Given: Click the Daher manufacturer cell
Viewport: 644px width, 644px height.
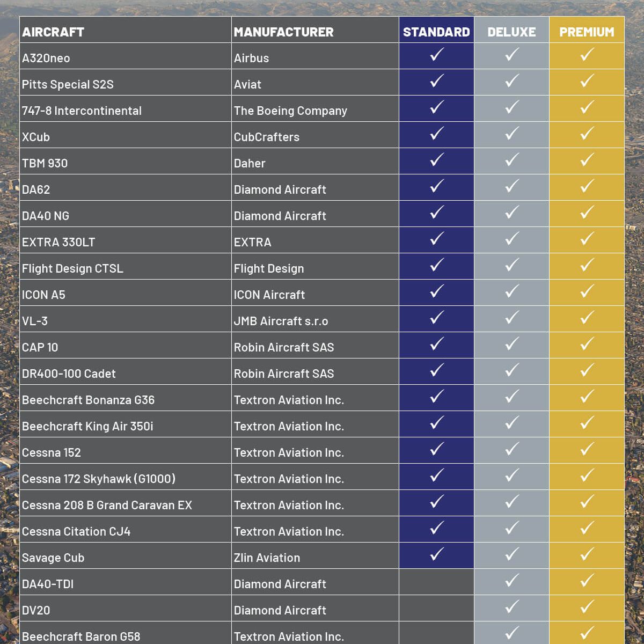Looking at the screenshot, I should coord(250,163).
